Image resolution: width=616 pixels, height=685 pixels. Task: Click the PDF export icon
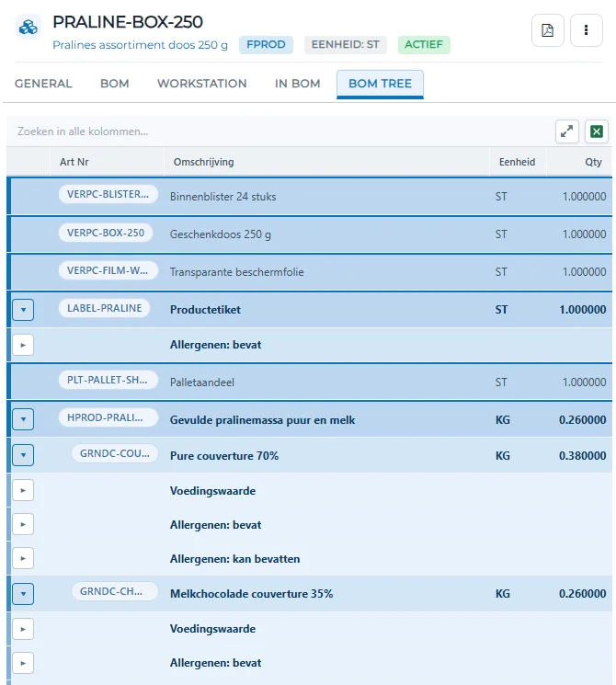547,30
